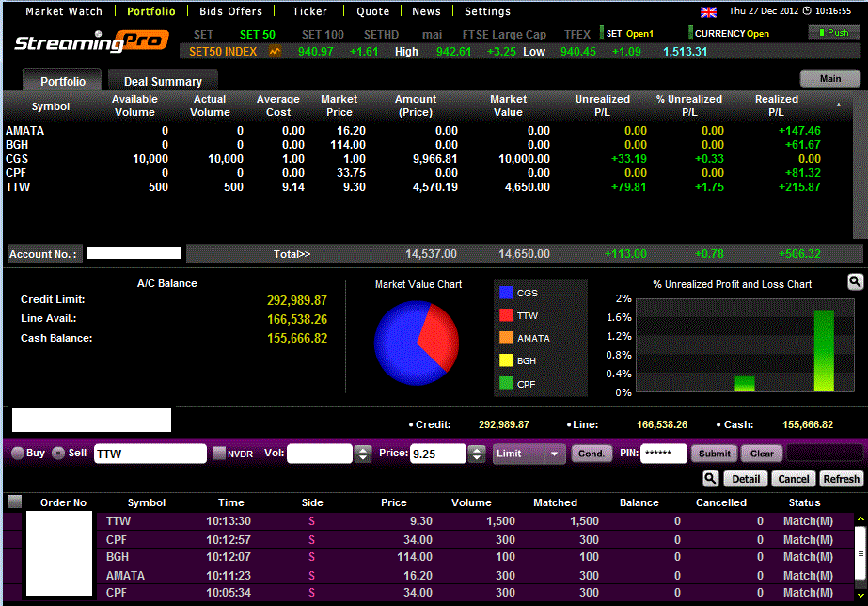Open the Market Watch menu

(64, 11)
